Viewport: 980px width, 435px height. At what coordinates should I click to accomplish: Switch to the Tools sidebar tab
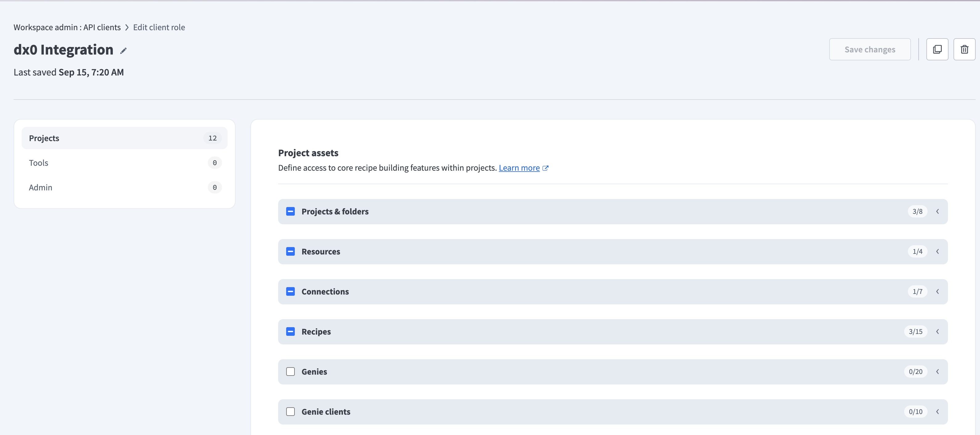124,163
